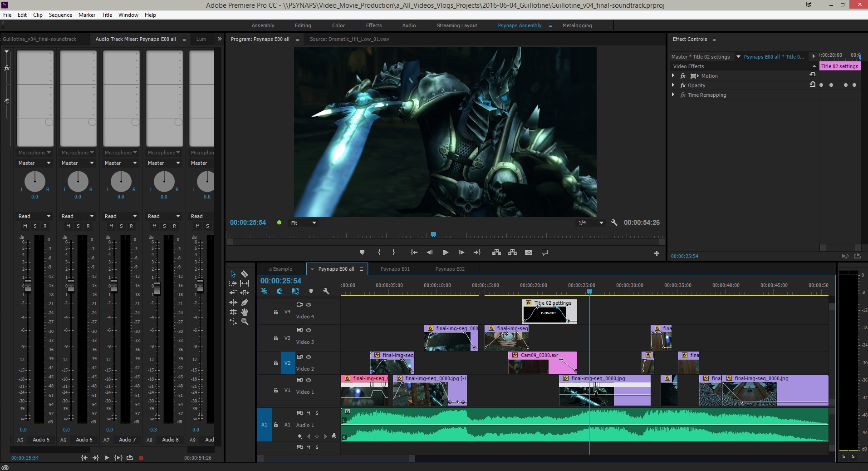Toggle Snap in the timeline
868x471 pixels.
(x=280, y=291)
